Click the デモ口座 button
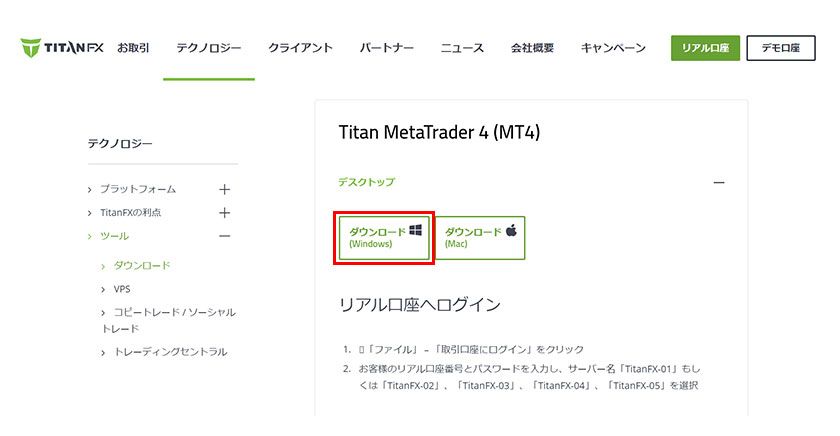 [x=780, y=48]
